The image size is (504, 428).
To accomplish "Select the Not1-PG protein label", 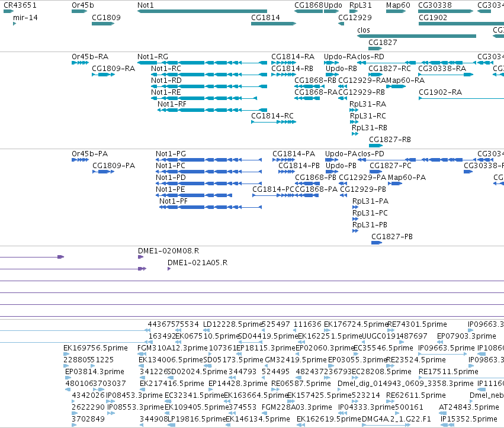I will coord(171,154).
